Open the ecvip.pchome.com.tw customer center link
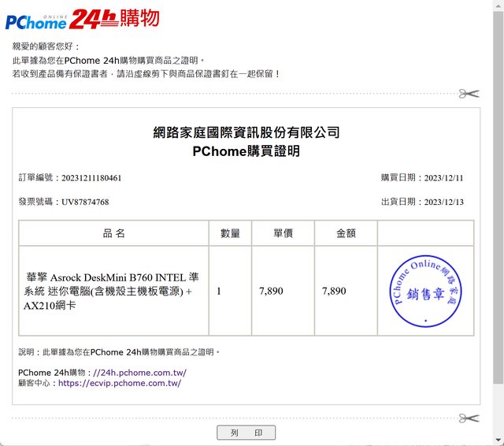This screenshot has height=446, width=504. 120,384
